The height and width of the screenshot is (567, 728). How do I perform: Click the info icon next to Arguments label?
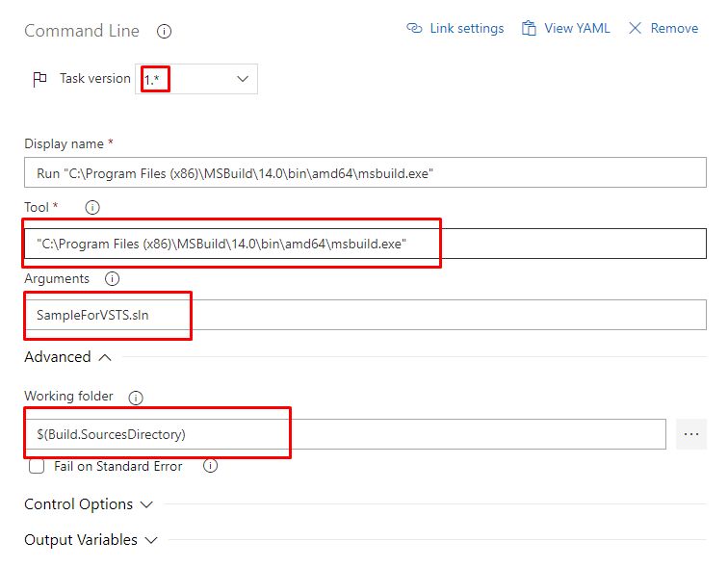pyautogui.click(x=112, y=279)
